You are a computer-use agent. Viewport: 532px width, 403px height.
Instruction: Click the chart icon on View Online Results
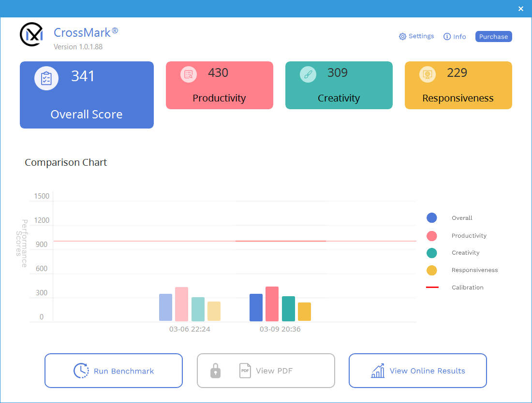coord(378,371)
